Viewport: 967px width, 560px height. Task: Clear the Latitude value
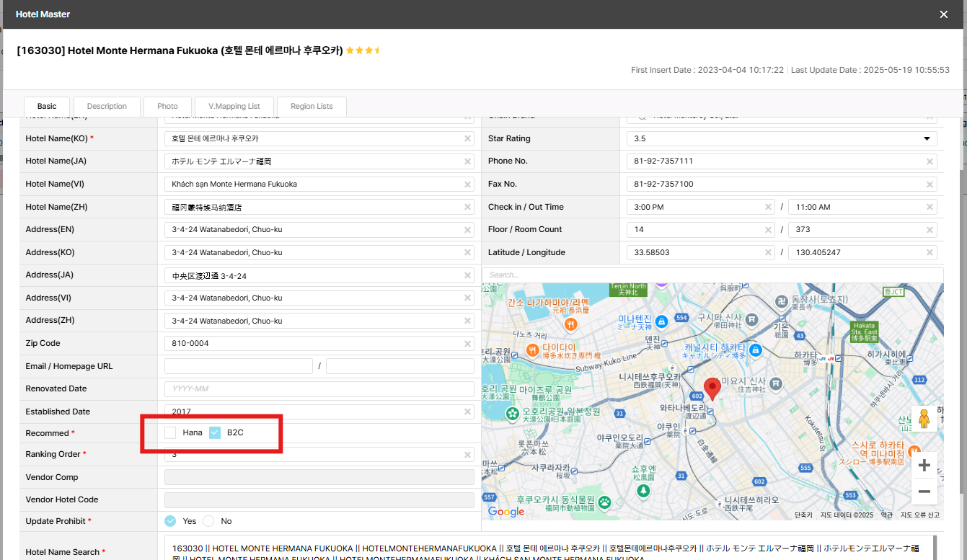(768, 253)
